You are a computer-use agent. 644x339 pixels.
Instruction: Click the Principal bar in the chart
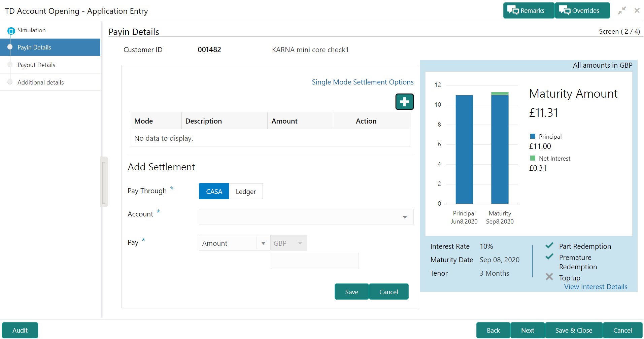coord(464,149)
